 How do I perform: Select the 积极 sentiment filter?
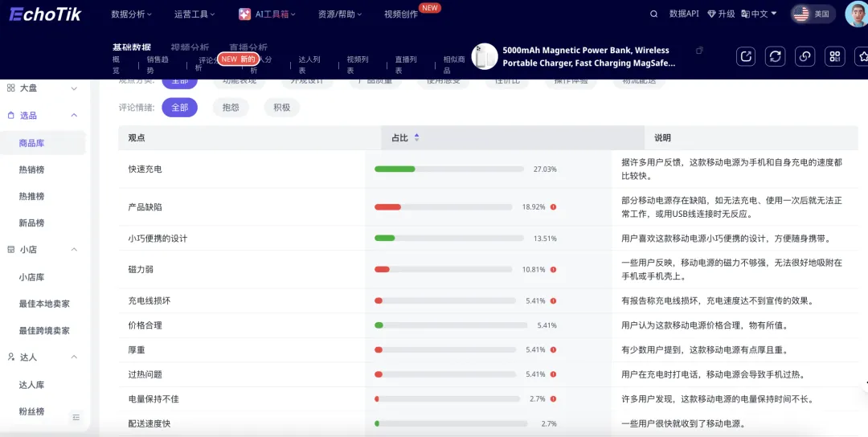click(281, 108)
